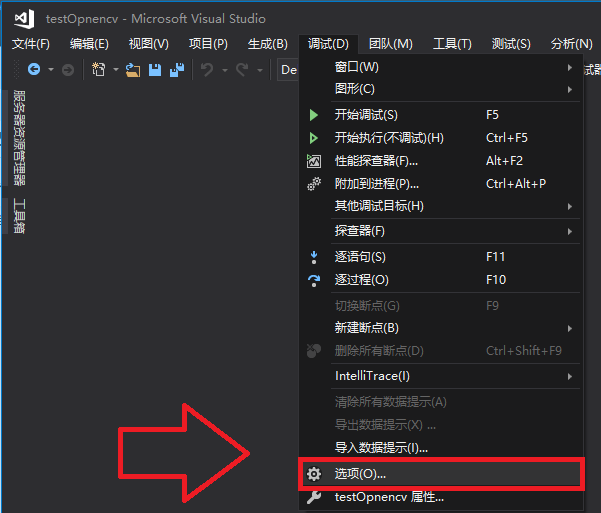Viewport: 601px width, 513px height.
Task: Open 选项(O)... from the debug menu
Action: point(441,474)
